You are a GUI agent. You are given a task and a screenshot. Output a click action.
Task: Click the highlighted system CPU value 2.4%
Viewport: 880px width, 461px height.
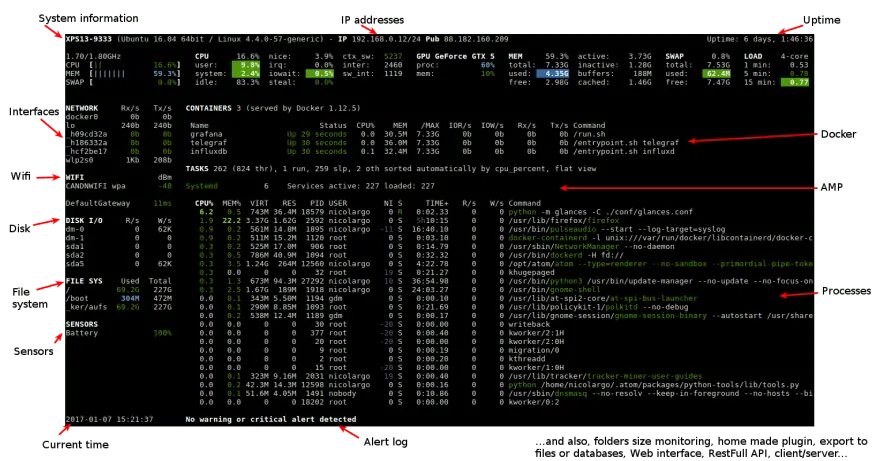tap(246, 74)
